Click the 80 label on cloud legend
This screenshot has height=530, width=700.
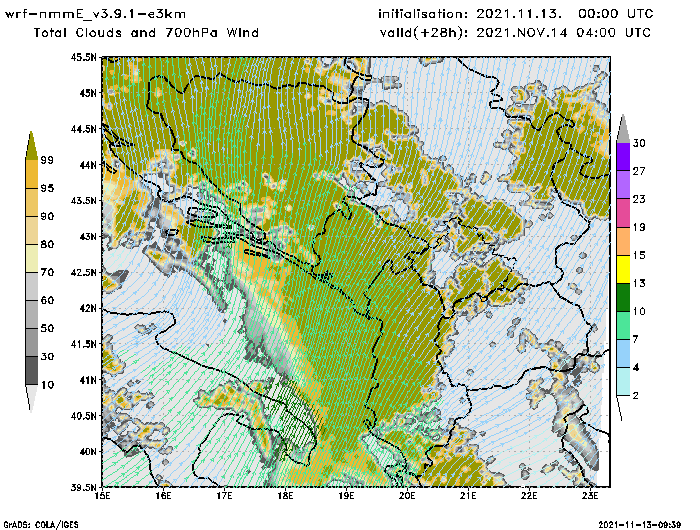pos(47,244)
